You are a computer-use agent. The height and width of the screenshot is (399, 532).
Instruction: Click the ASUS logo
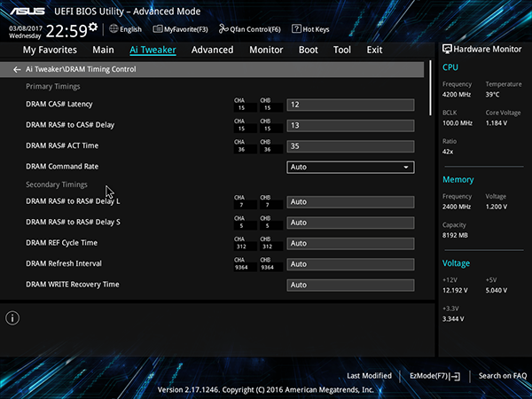click(27, 12)
